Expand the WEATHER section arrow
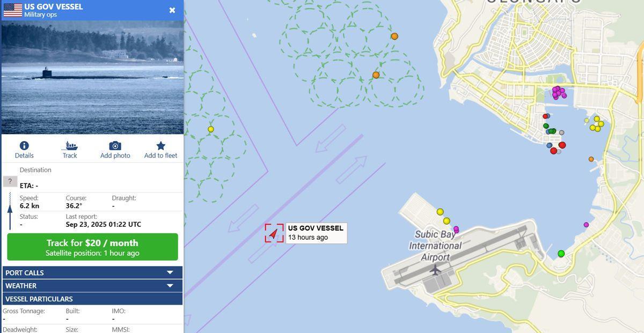644x333 pixels. click(x=170, y=286)
